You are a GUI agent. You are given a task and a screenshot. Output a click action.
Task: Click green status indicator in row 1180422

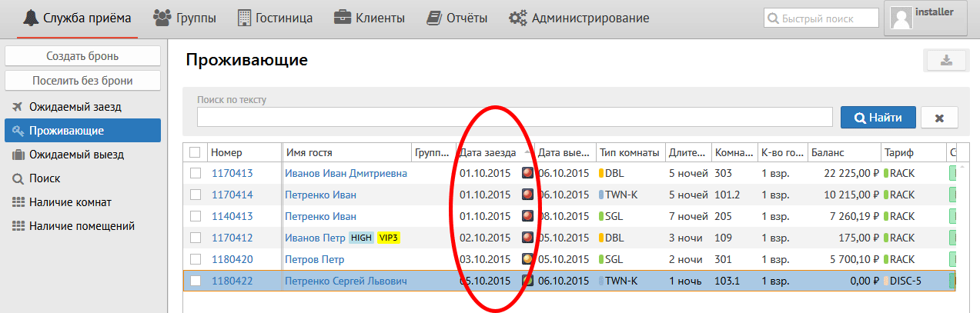[x=528, y=281]
